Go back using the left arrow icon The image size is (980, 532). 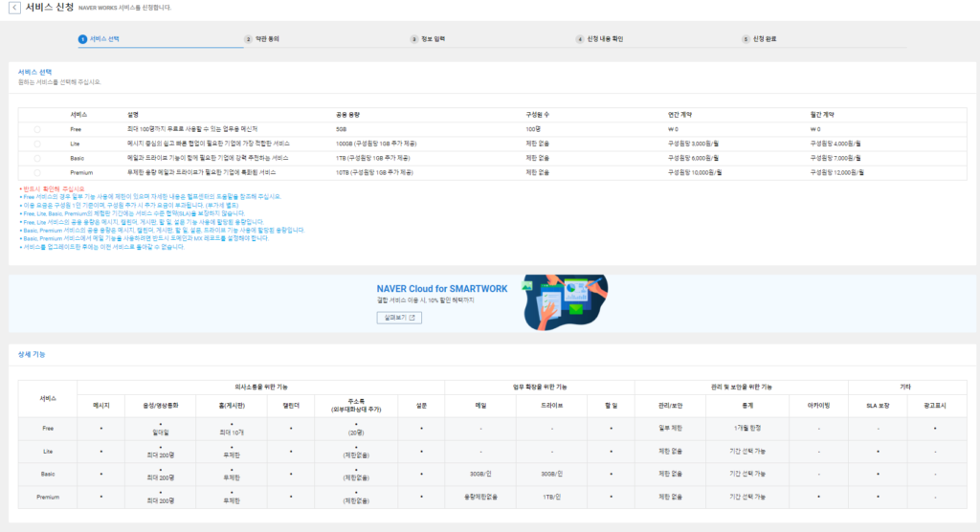(13, 8)
